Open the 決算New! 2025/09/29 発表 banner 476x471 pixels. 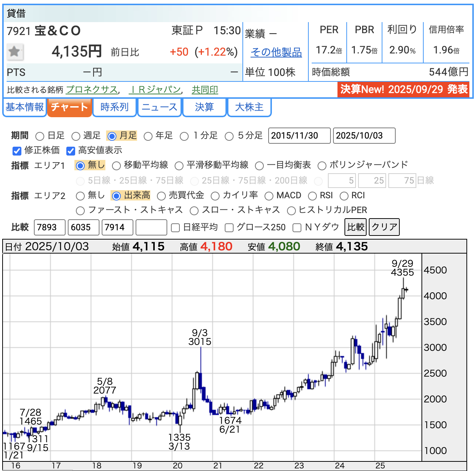404,89
